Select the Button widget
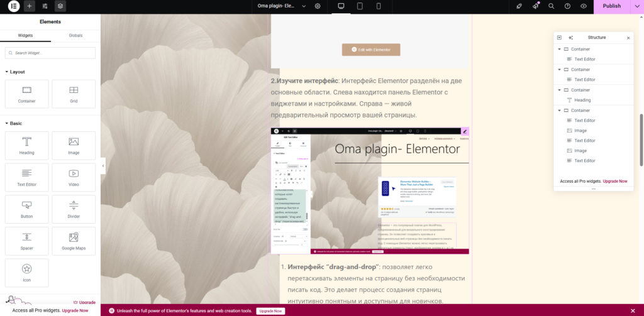 tap(26, 209)
